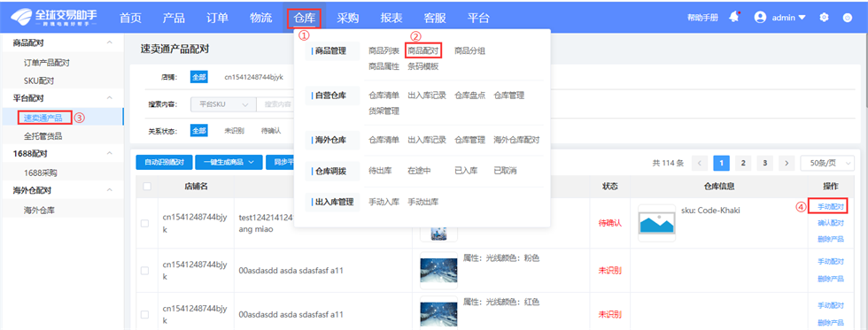Collapse the 商品配对 sidebar group
868x330 pixels.
click(110, 42)
